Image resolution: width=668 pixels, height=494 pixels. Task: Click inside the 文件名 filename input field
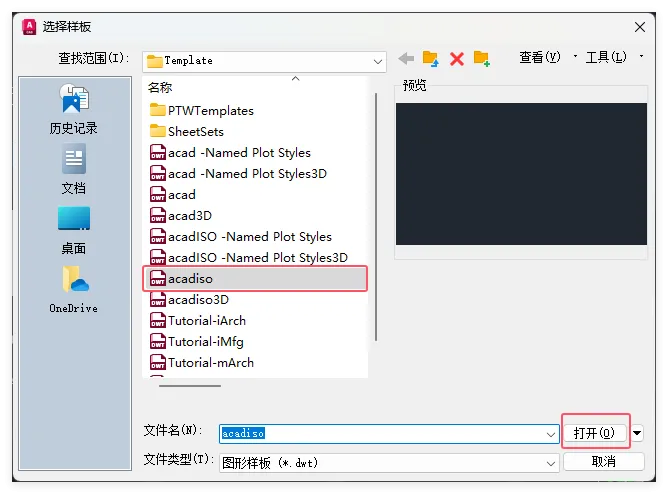click(x=389, y=434)
